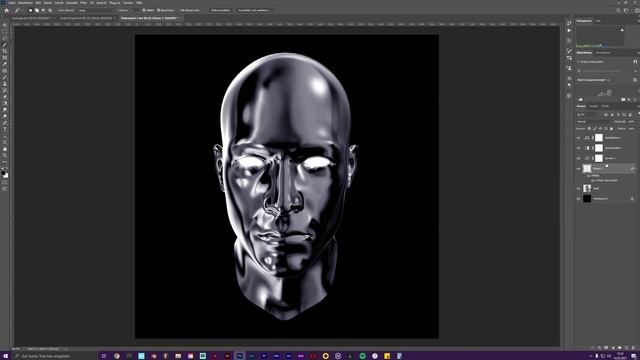
Task: Hide the layer with the head thumbnail
Action: pos(578,189)
